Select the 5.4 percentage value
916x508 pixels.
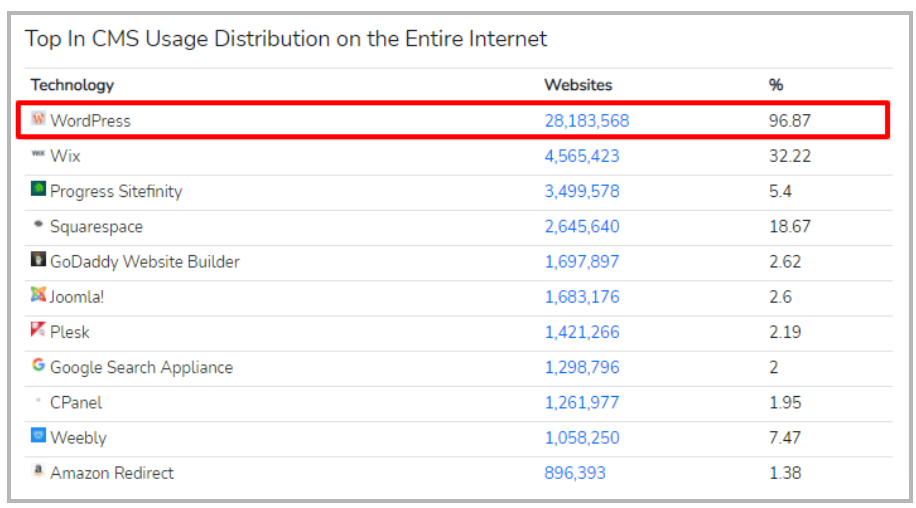[x=780, y=192]
